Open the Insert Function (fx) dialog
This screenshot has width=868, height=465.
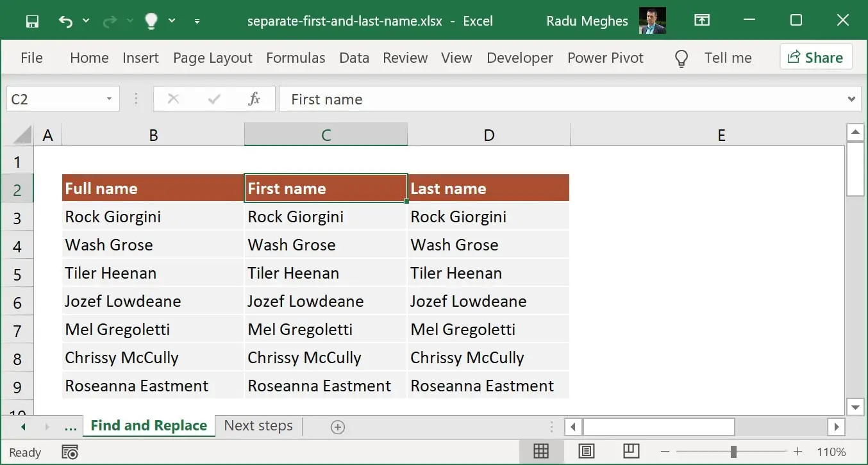click(254, 99)
